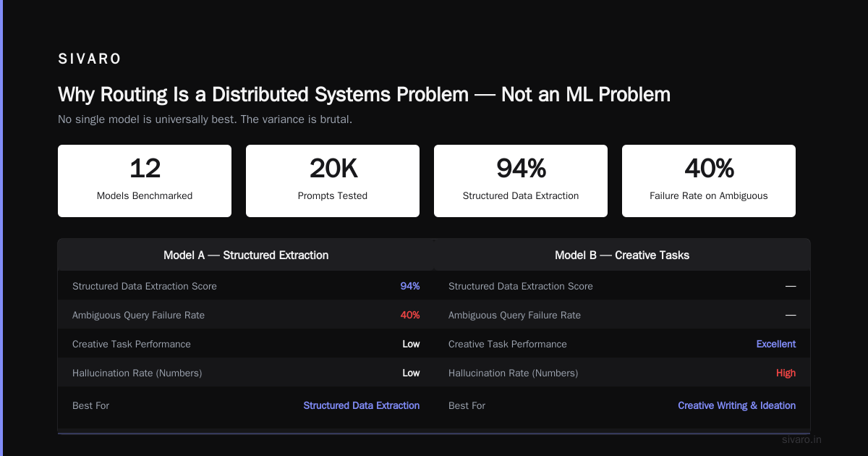Image resolution: width=868 pixels, height=456 pixels.
Task: Click the red 40% failure rate value
Action: pos(410,315)
